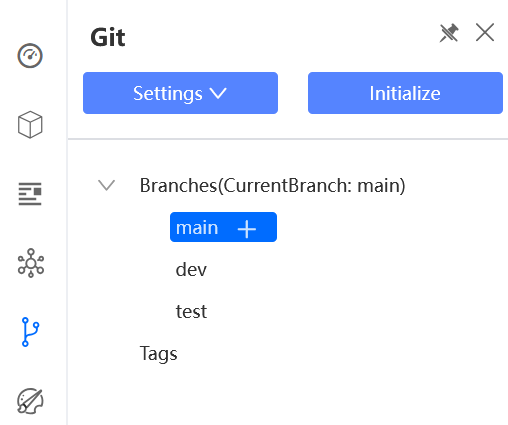This screenshot has height=425, width=508.
Task: Click plus icon on main branch
Action: click(x=247, y=229)
